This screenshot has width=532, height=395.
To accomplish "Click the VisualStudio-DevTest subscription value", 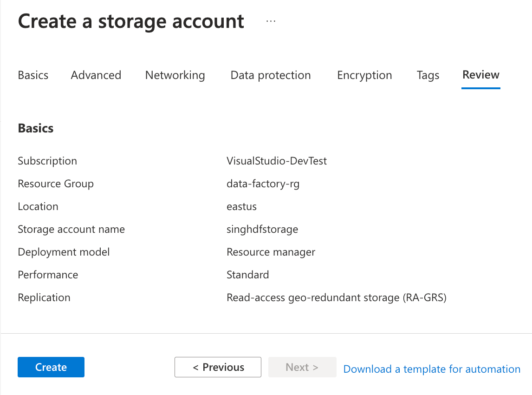I will [276, 161].
